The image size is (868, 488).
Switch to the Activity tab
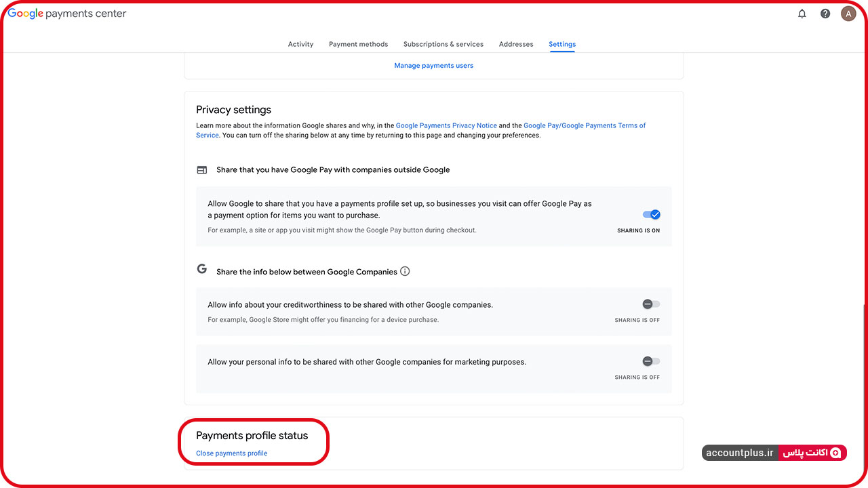[300, 44]
